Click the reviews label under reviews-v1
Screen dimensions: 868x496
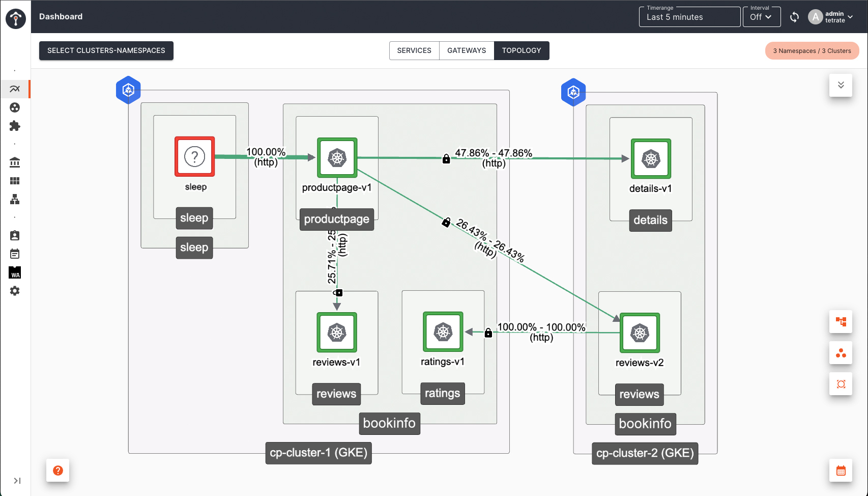coord(336,394)
